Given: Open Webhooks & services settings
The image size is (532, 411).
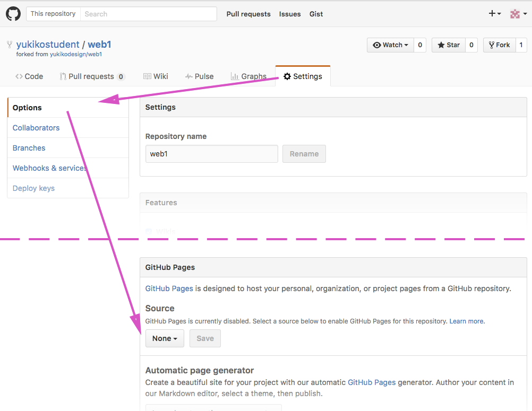Looking at the screenshot, I should tap(49, 168).
